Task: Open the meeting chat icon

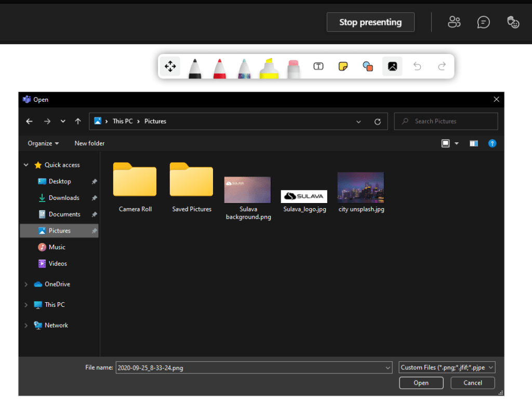Action: tap(483, 22)
